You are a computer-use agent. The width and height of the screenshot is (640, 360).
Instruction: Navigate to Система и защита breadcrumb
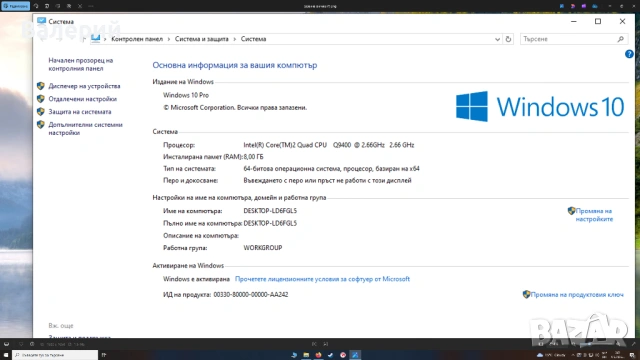coord(202,39)
